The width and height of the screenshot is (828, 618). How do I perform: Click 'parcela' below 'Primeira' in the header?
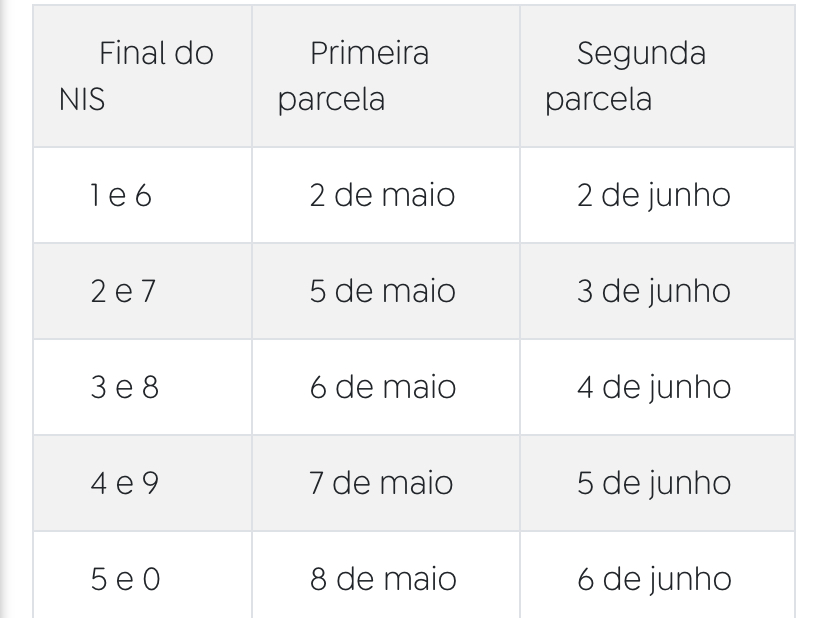[331, 101]
